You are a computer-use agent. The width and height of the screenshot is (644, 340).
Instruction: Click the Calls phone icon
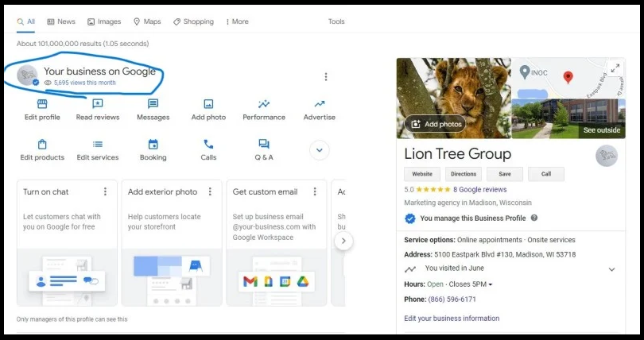pos(208,145)
